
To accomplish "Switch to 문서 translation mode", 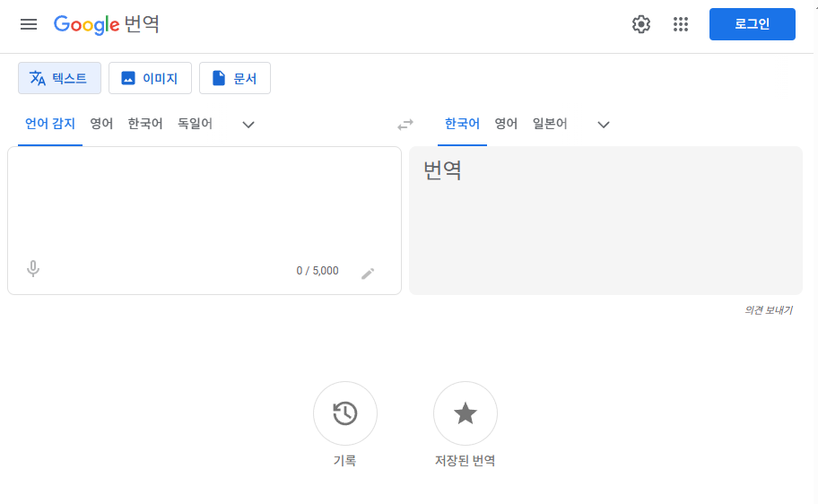I will pyautogui.click(x=235, y=78).
